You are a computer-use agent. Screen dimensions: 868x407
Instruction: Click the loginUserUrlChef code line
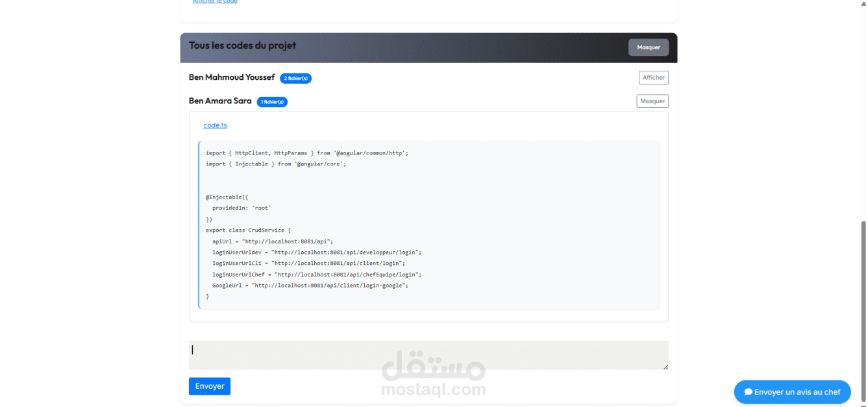[x=317, y=275]
